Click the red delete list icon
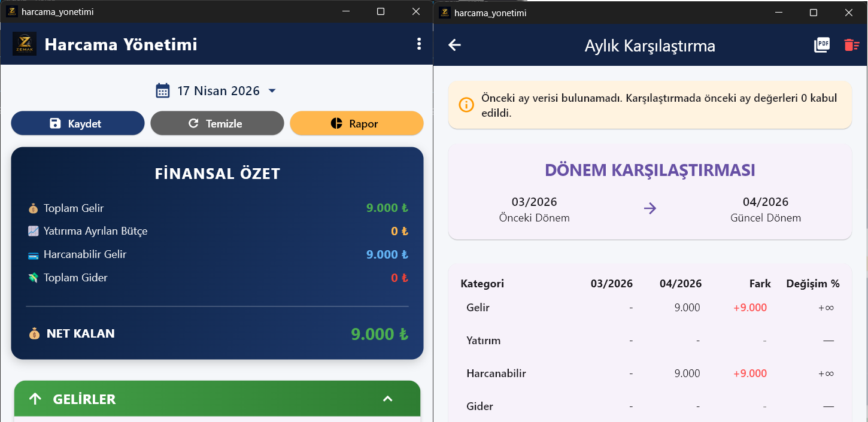 (x=851, y=45)
